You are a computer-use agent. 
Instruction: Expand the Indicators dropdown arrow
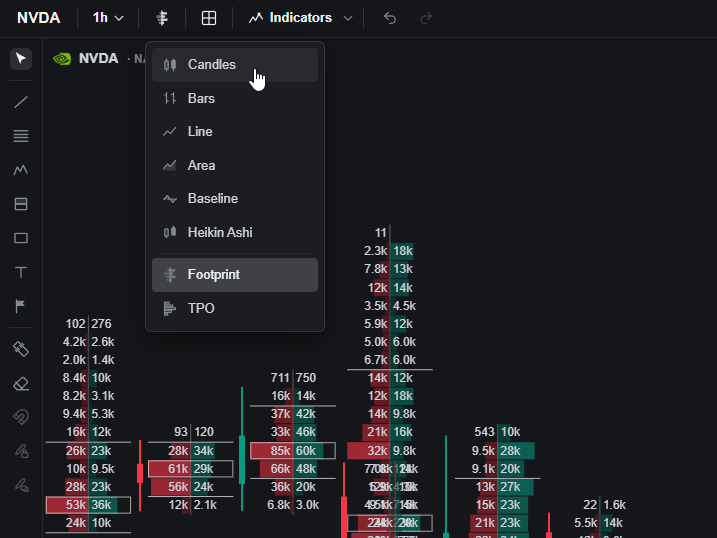(x=348, y=18)
